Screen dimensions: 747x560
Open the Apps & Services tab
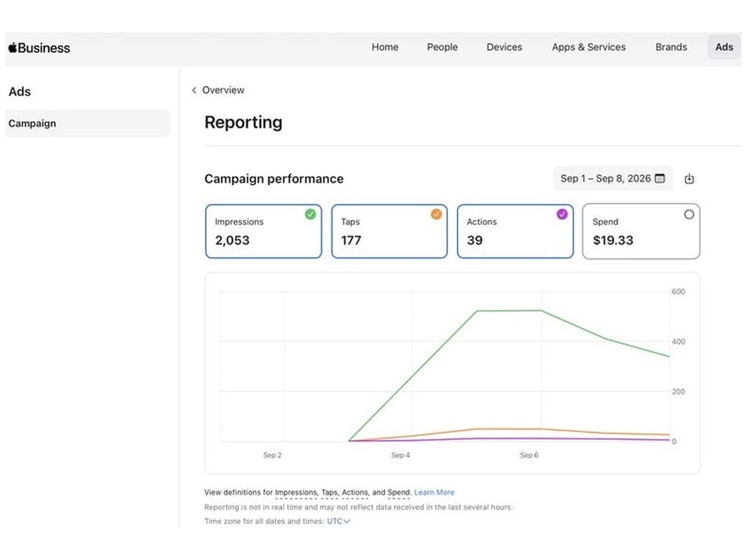coord(589,47)
